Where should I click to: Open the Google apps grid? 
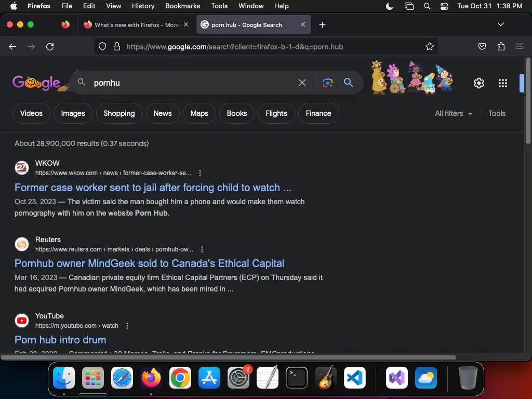point(503,83)
